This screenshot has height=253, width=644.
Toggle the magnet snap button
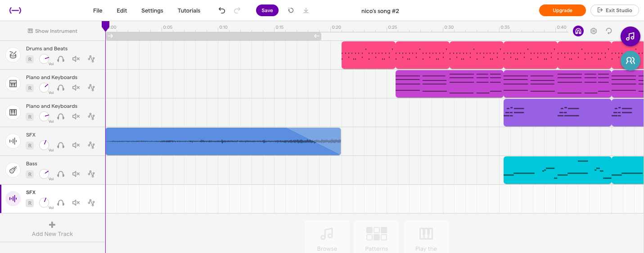tap(578, 31)
